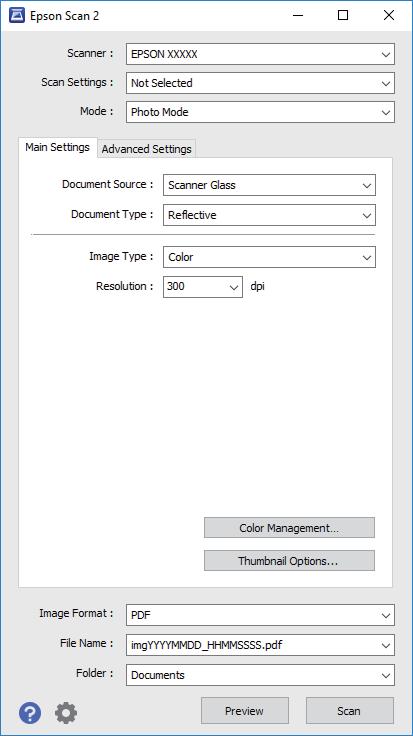Open the Mode dropdown set to Photo Mode

pyautogui.click(x=260, y=112)
